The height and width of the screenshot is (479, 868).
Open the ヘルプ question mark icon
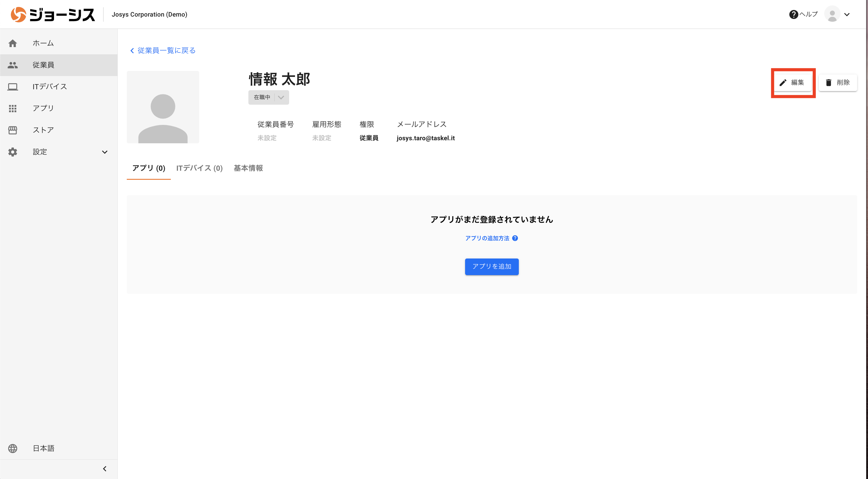[x=793, y=14]
